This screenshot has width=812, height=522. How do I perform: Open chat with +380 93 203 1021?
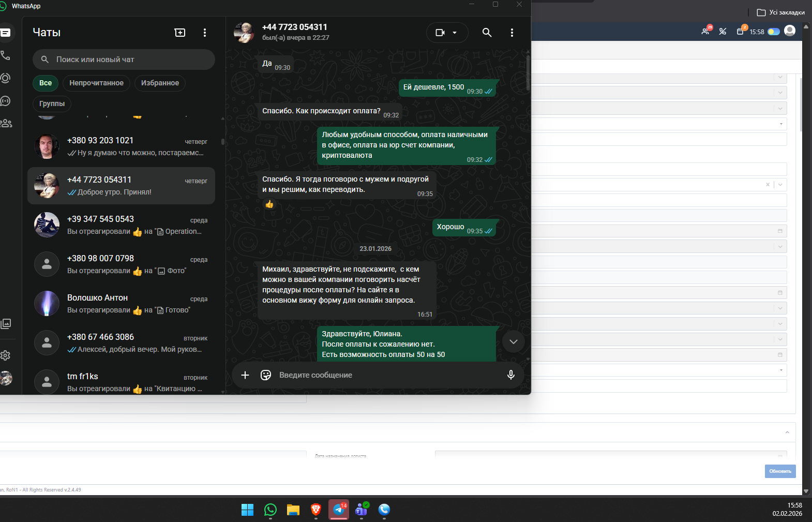(x=121, y=146)
